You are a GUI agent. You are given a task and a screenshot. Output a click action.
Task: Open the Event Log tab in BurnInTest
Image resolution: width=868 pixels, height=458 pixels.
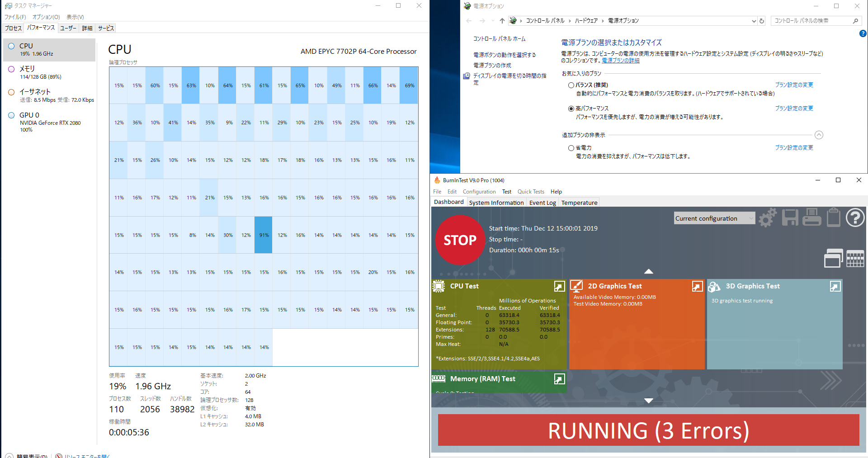(x=542, y=203)
